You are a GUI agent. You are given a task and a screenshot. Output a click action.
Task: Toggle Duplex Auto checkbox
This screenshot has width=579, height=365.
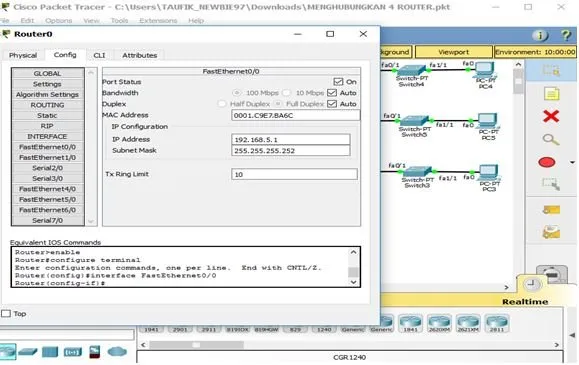(332, 104)
